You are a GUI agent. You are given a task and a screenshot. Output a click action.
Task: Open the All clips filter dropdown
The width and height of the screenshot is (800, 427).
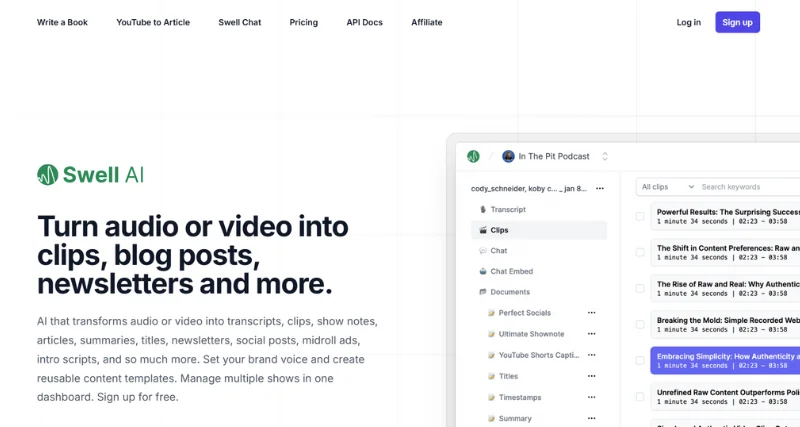click(x=667, y=187)
